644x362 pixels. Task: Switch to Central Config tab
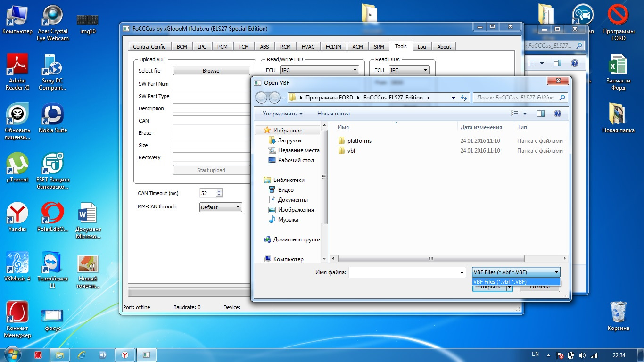[x=149, y=47]
